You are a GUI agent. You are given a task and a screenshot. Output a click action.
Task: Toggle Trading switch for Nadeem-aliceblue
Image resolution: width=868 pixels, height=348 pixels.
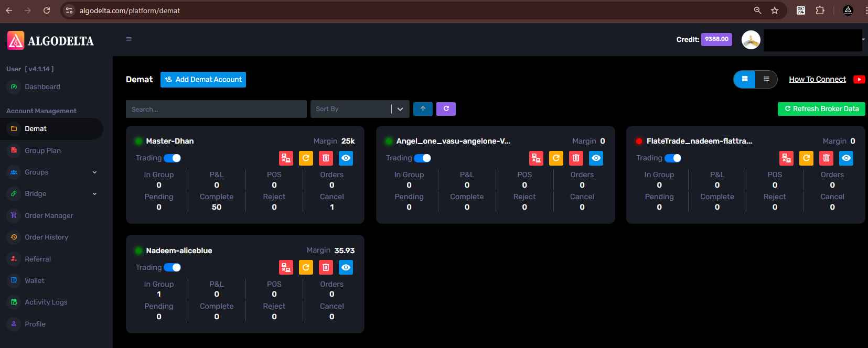tap(173, 268)
